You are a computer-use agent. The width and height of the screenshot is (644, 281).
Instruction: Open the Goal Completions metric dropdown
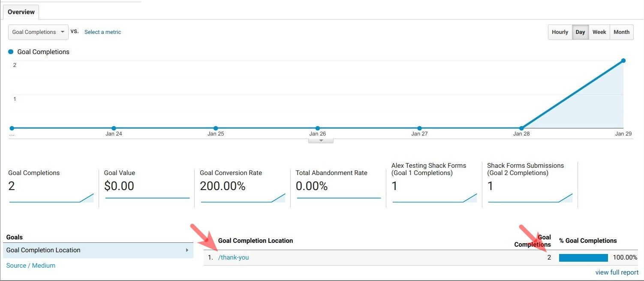38,32
